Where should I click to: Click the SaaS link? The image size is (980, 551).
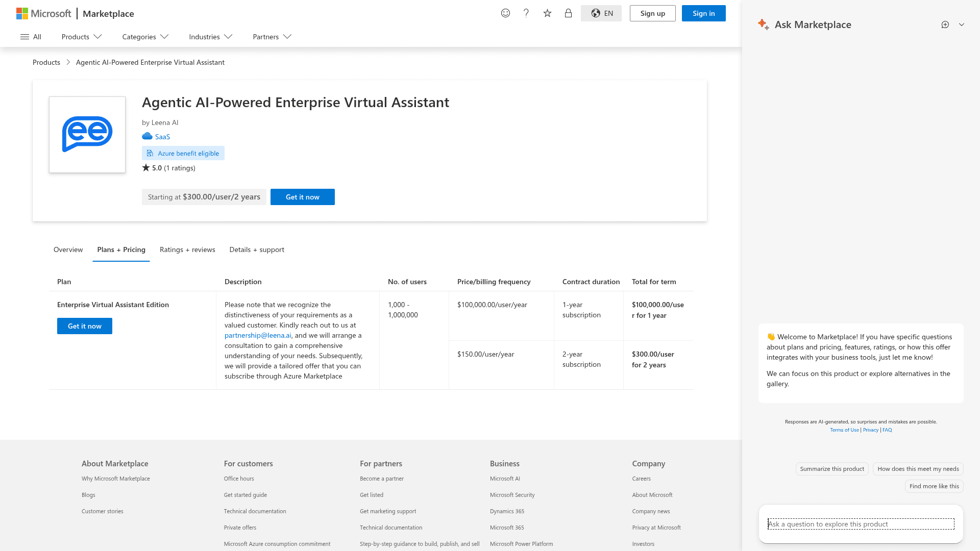[162, 137]
